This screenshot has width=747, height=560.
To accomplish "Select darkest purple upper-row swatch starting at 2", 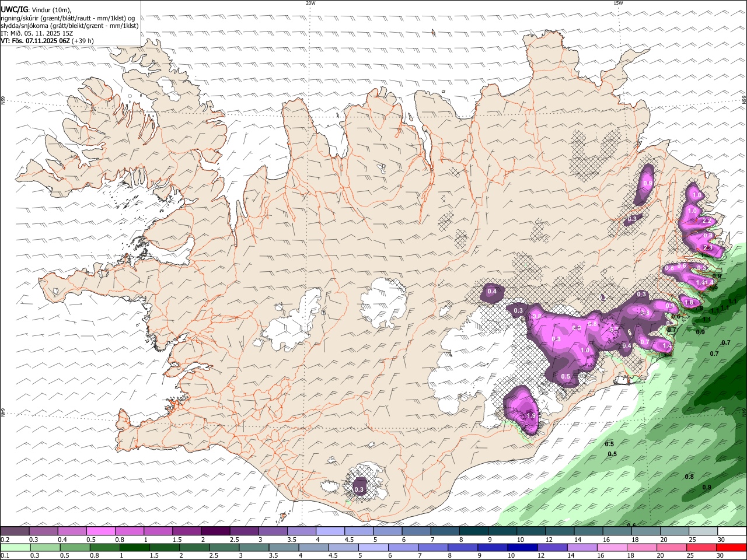I will (215, 531).
